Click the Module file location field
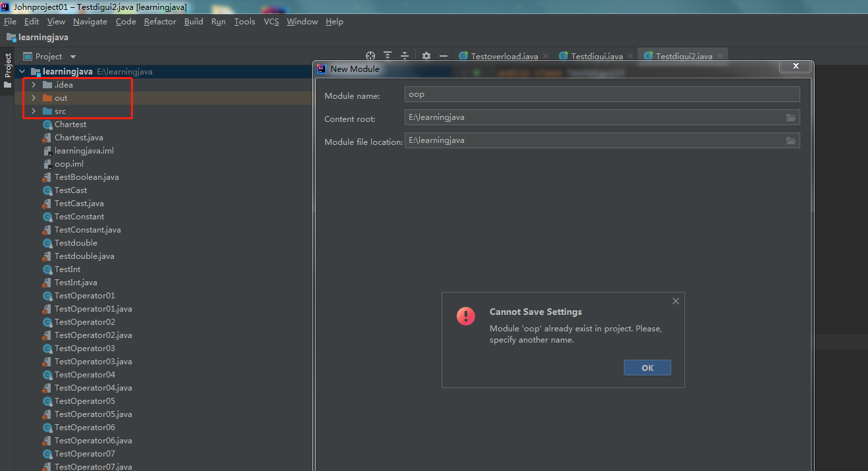Viewport: 868px width, 471px height. pos(602,140)
